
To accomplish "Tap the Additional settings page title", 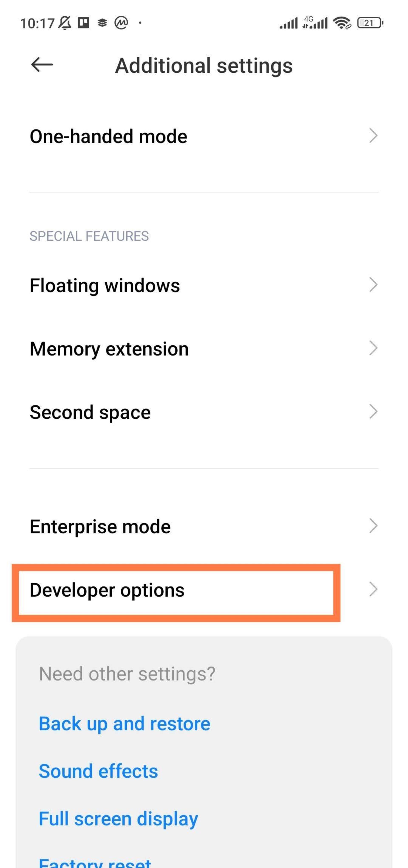I will [204, 65].
